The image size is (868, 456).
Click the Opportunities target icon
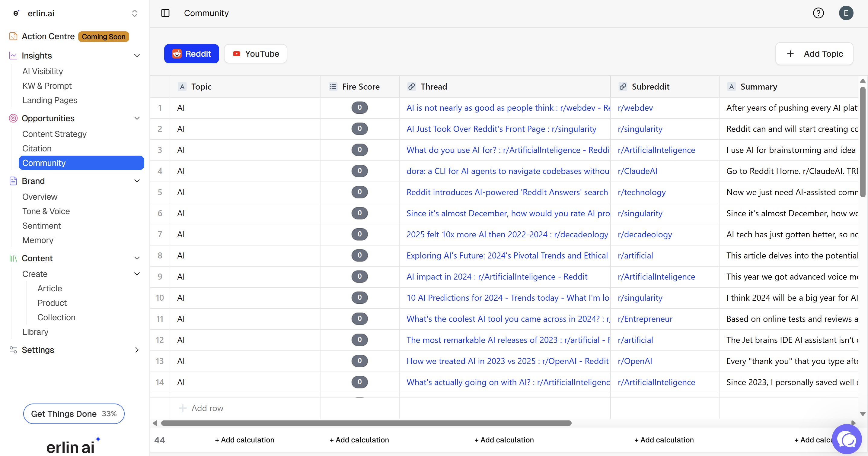point(13,118)
